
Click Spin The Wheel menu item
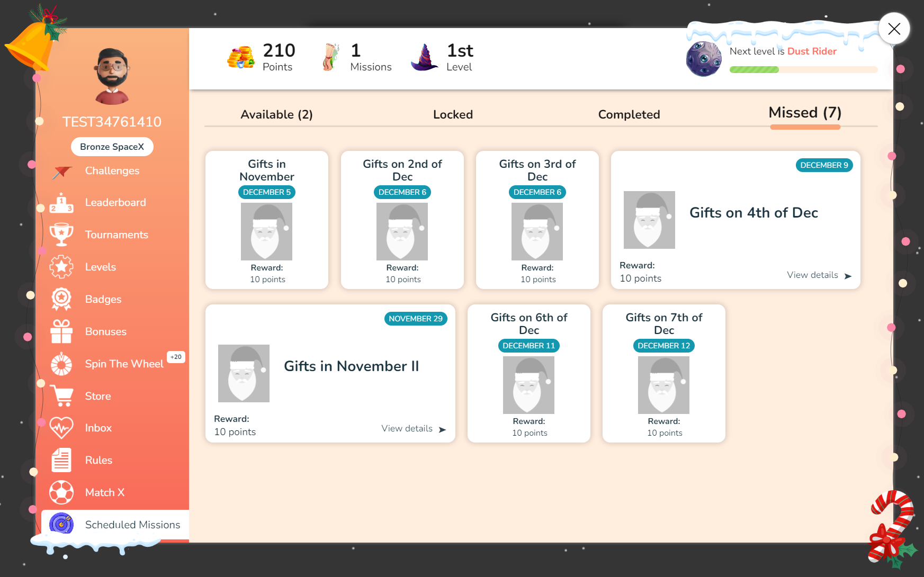pos(124,364)
